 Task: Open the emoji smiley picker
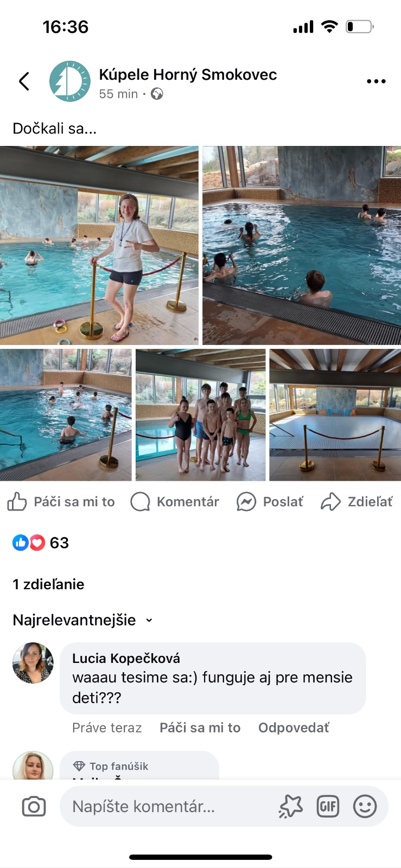[x=365, y=807]
